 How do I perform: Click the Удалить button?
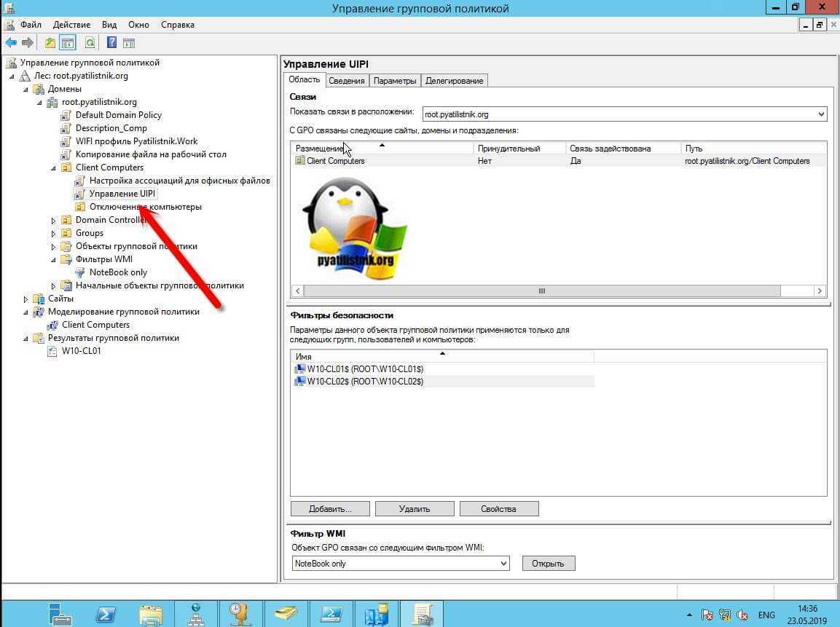415,509
